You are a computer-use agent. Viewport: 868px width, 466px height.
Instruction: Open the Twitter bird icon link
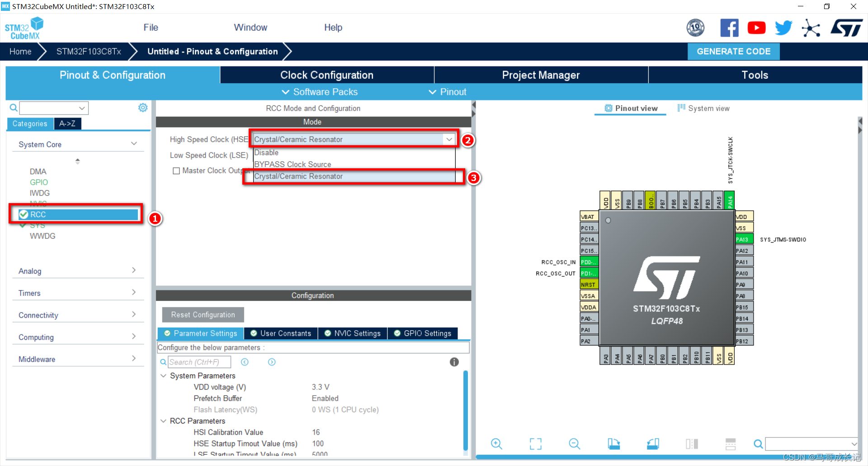coord(783,28)
